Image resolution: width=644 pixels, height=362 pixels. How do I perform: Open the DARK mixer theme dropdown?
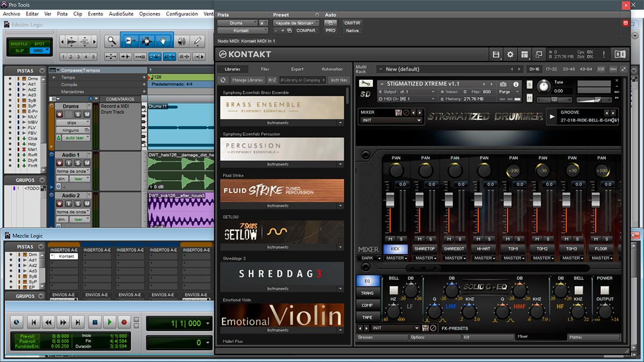pyautogui.click(x=369, y=258)
